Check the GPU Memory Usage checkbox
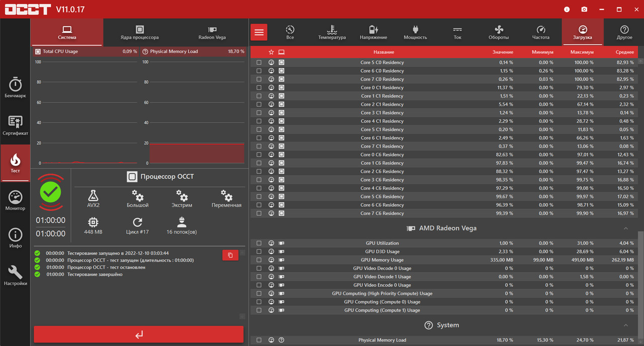This screenshot has height=346, width=644. tap(259, 260)
